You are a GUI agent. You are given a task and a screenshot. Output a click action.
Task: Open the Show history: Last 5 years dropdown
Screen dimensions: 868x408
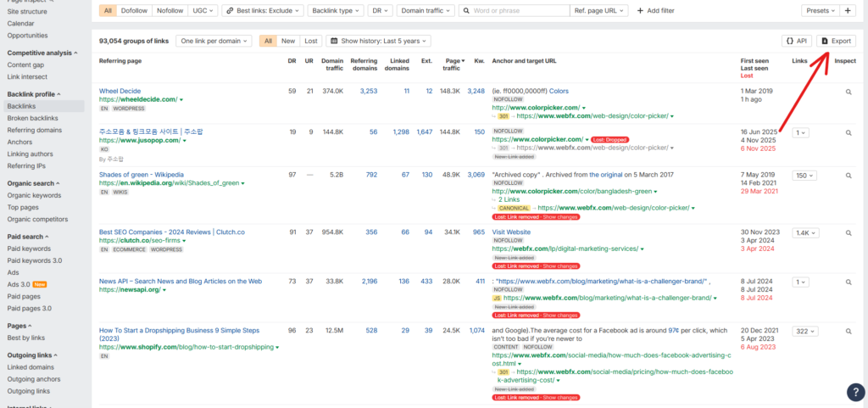379,41
